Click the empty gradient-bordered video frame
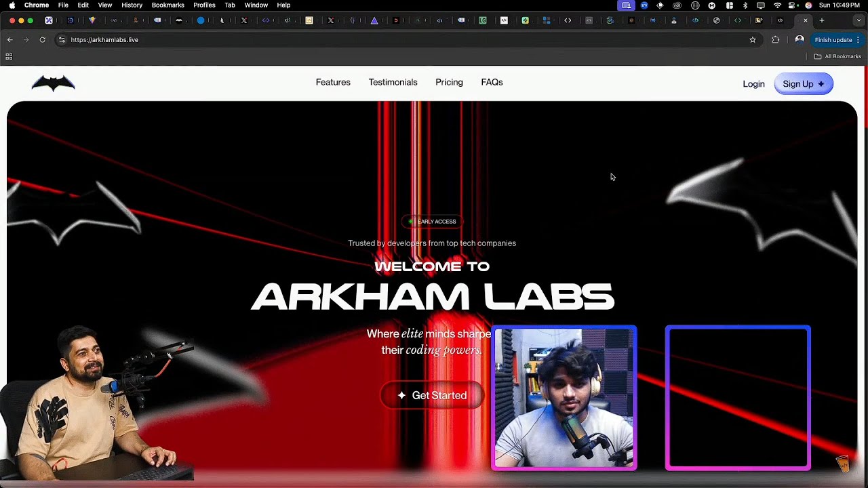868x488 pixels. [738, 398]
